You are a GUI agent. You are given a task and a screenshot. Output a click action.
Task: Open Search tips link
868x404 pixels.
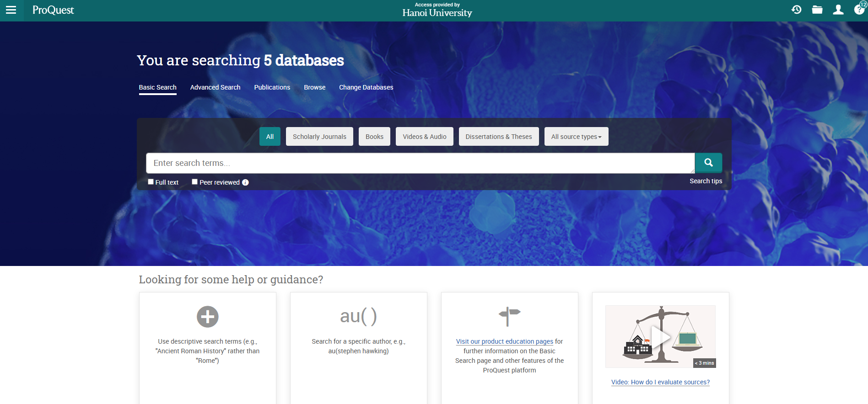[706, 181]
